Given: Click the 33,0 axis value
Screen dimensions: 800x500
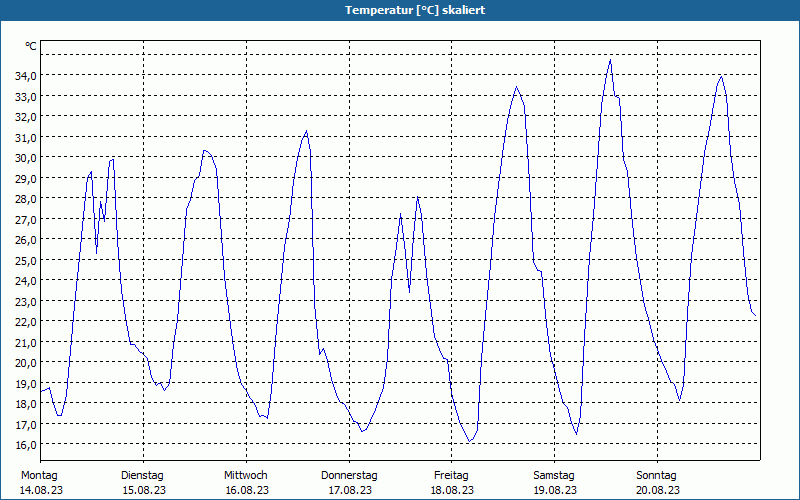Looking at the screenshot, I should pyautogui.click(x=26, y=96).
